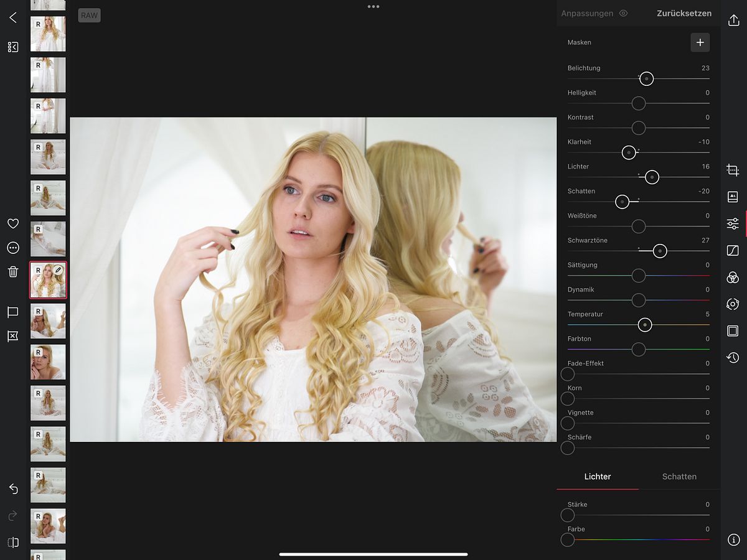
Task: Open the curves tool
Action: pyautogui.click(x=733, y=251)
